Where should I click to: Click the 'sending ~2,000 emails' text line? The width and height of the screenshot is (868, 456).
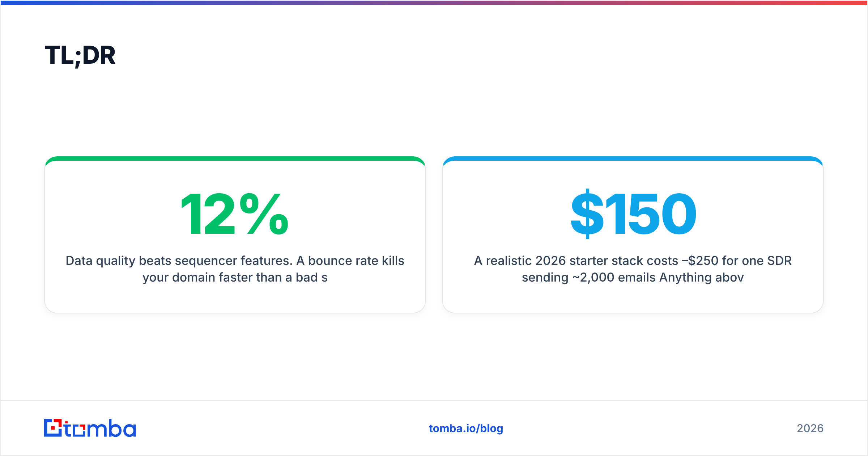pos(633,277)
